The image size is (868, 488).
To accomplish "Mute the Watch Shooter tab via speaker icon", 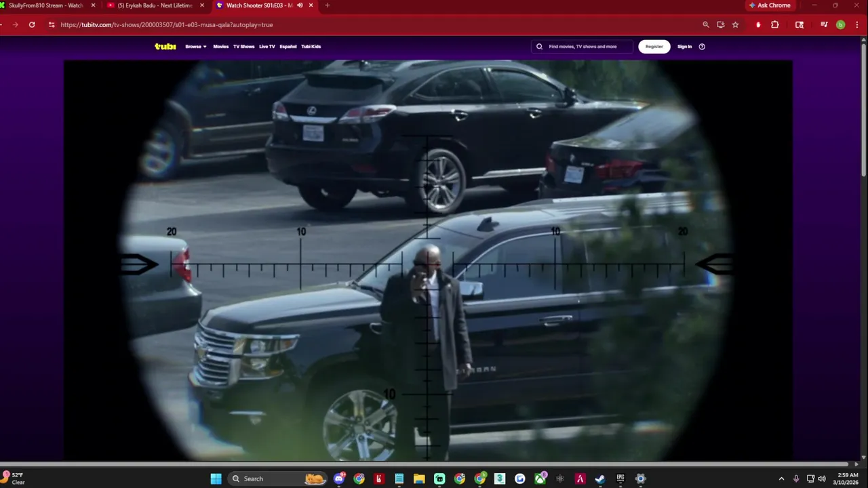I will [300, 5].
